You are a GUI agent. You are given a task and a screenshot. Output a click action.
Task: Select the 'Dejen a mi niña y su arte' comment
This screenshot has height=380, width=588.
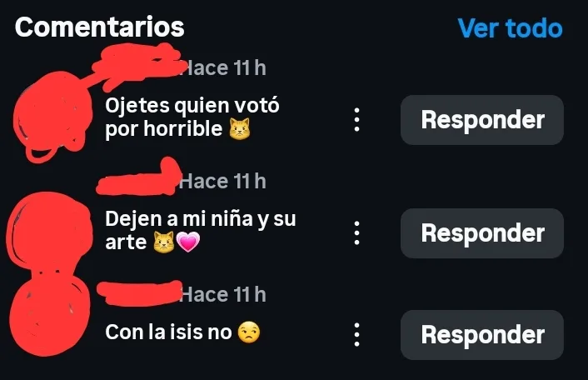tap(200, 230)
